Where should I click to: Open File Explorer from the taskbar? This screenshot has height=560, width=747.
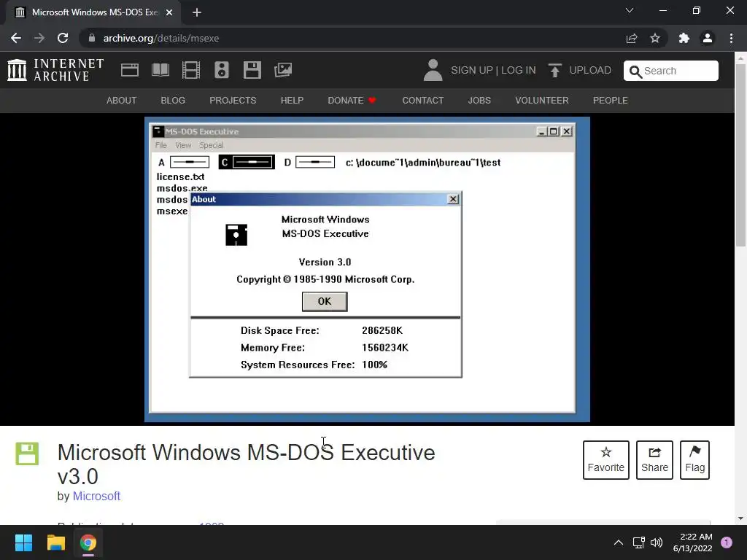point(55,542)
